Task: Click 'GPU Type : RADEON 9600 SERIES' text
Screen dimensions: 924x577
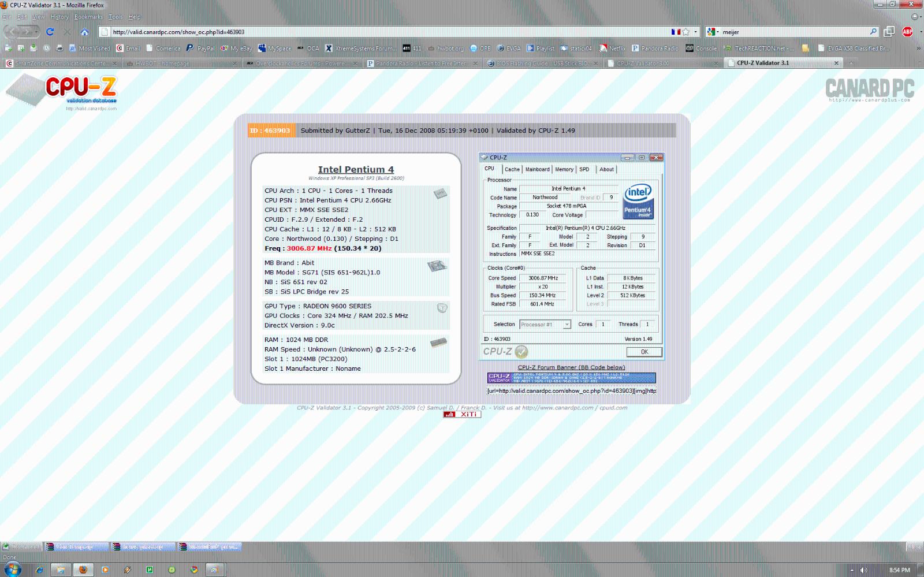Action: click(x=318, y=306)
